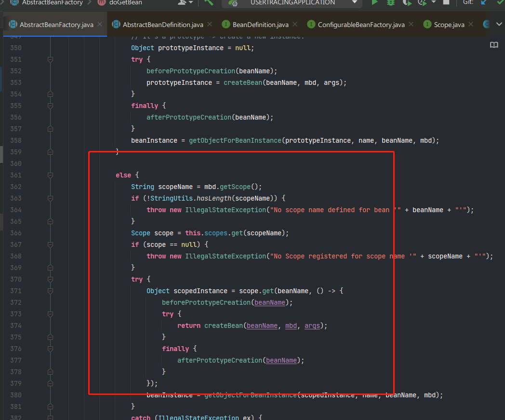Start debugging with the bug icon
505x420 pixels.
click(x=391, y=2)
